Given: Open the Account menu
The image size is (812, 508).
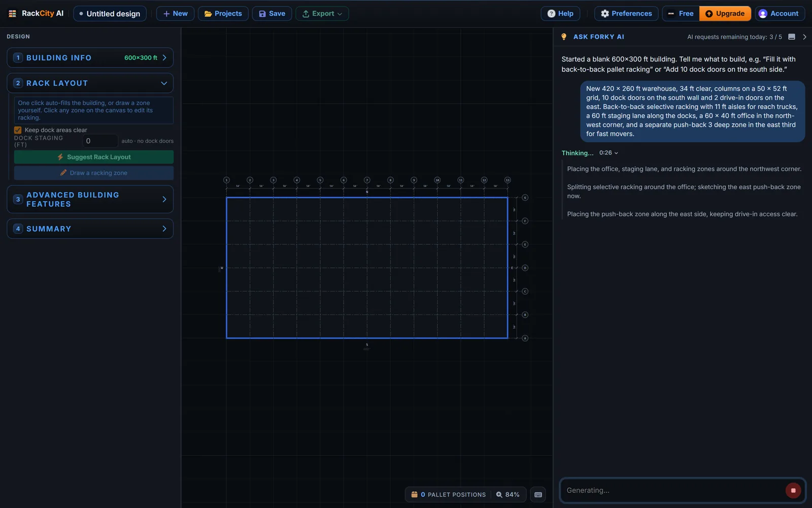Looking at the screenshot, I should tap(780, 14).
